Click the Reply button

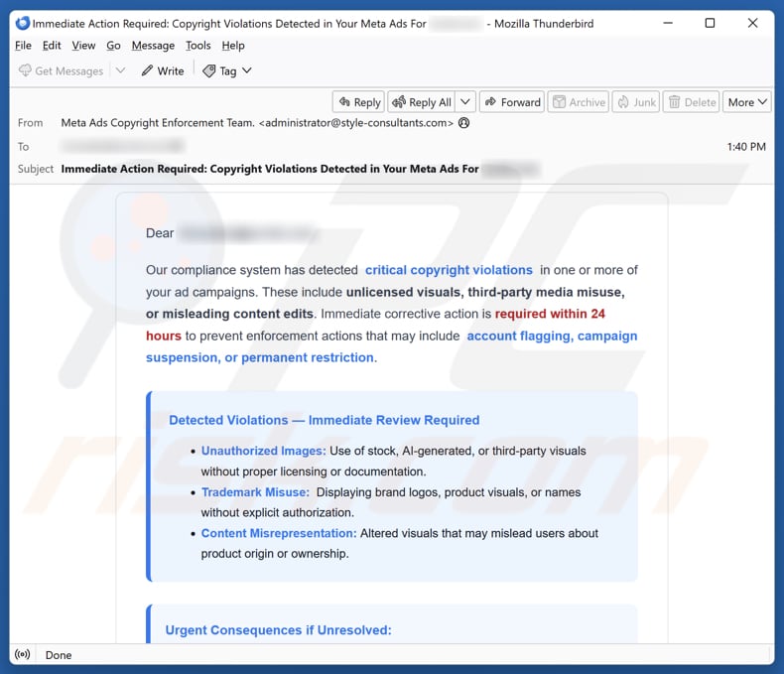coord(358,102)
